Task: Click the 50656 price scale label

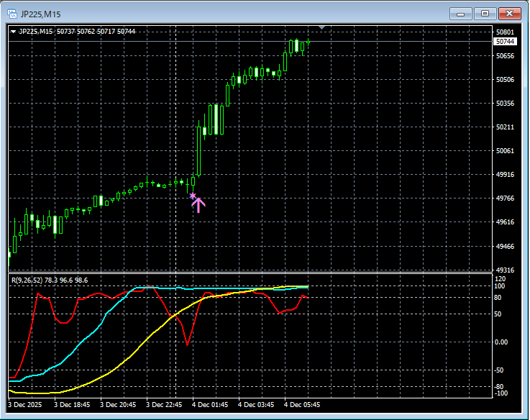Action: point(505,56)
